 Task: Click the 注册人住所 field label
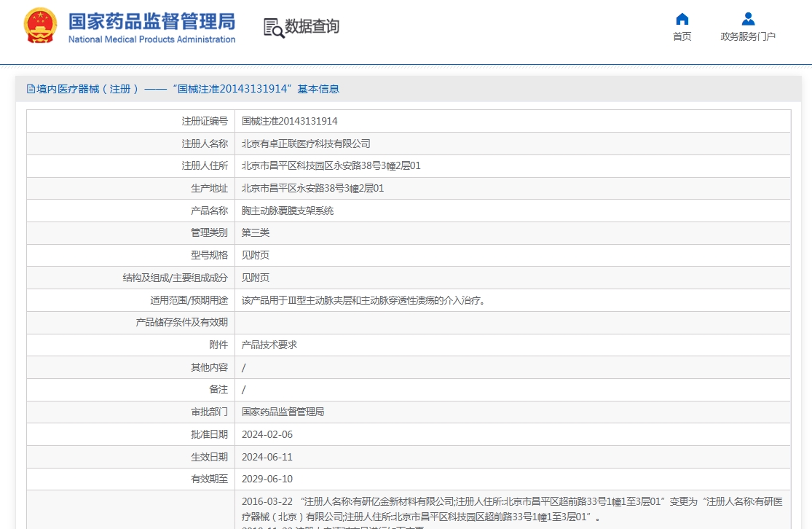pyautogui.click(x=205, y=166)
